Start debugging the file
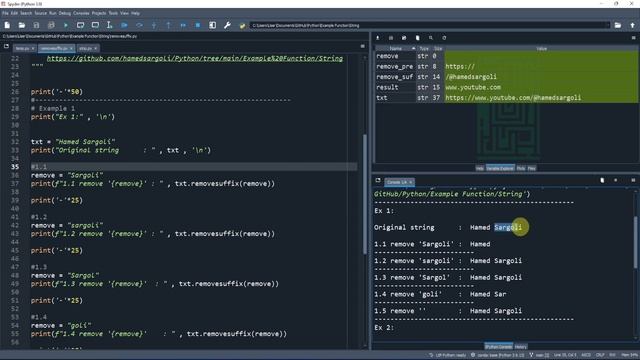The width and height of the screenshot is (640, 360). (124, 25)
